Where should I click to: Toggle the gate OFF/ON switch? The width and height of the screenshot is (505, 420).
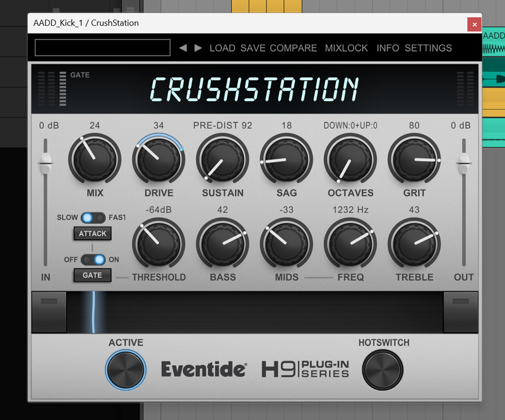[x=93, y=260]
